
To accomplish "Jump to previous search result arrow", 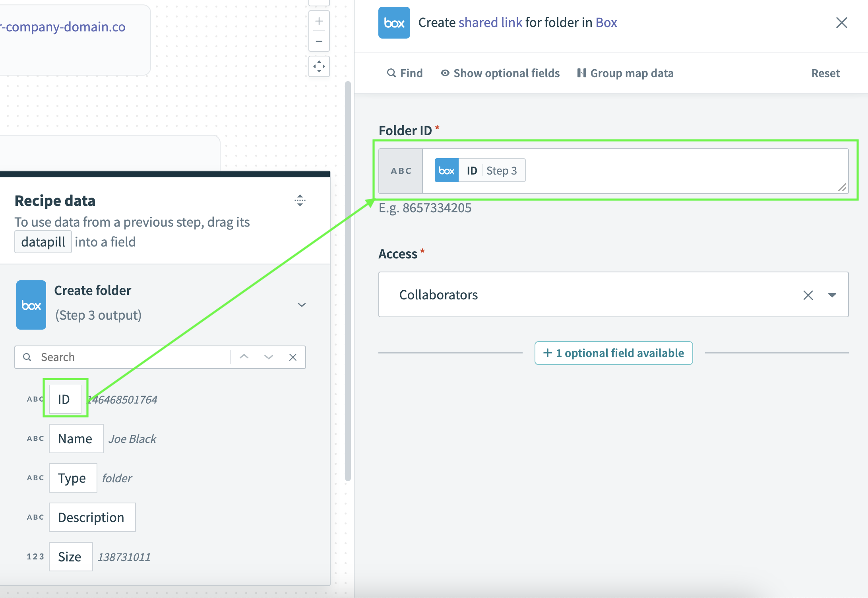I will click(244, 357).
